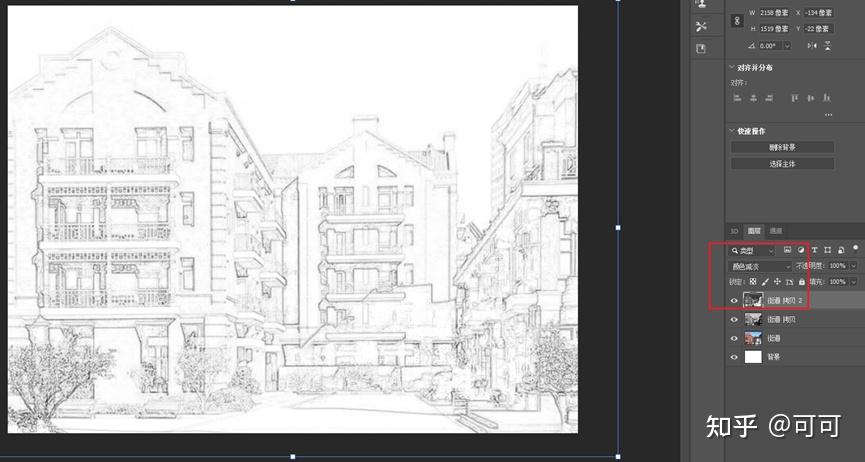Click the 街道 拷贝 layer thumbnail
The width and height of the screenshot is (865, 462).
coord(753,319)
